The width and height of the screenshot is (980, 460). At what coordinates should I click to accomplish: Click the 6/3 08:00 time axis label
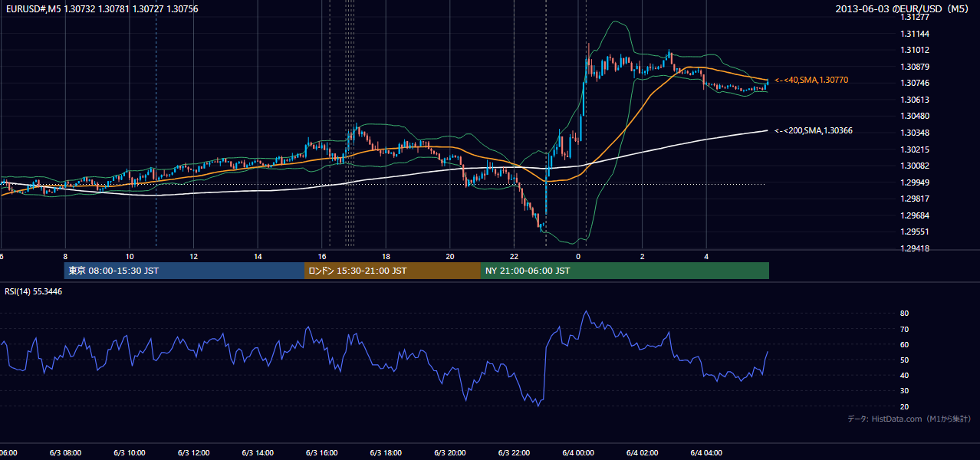tap(64, 453)
